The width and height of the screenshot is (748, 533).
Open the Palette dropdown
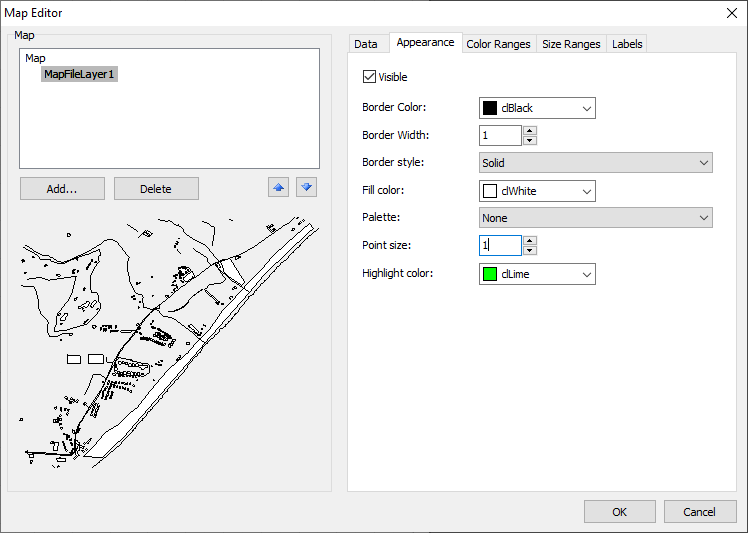tap(595, 218)
